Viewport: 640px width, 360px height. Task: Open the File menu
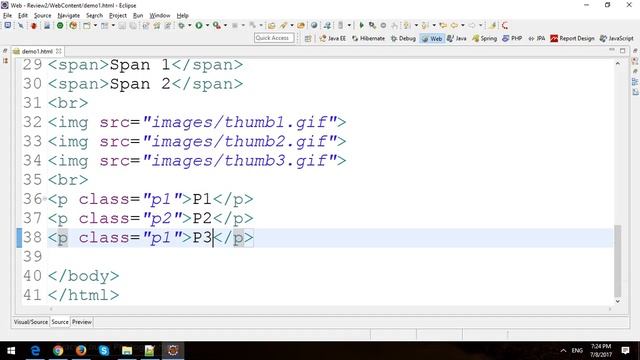[x=7, y=16]
